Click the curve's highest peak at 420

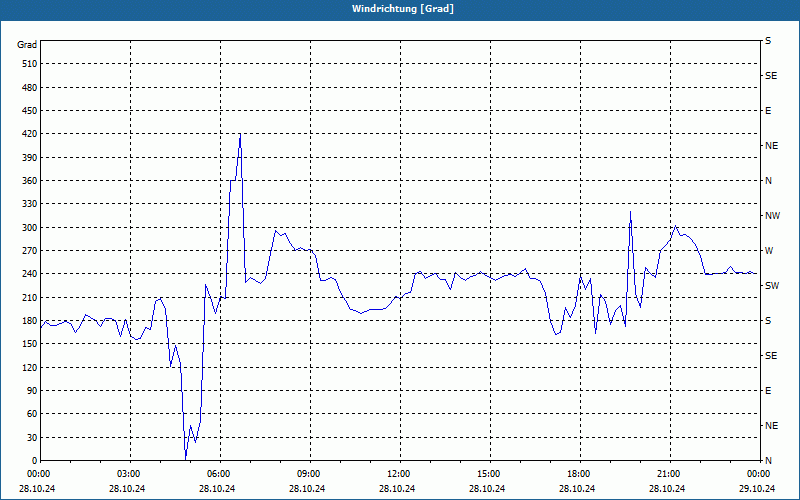(x=240, y=135)
